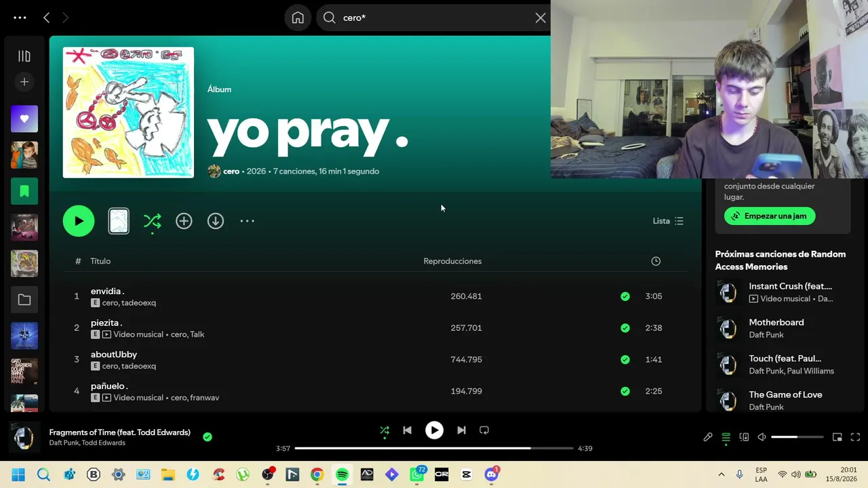Image resolution: width=868 pixels, height=488 pixels.
Task: Click the Título column header
Action: pyautogui.click(x=100, y=261)
